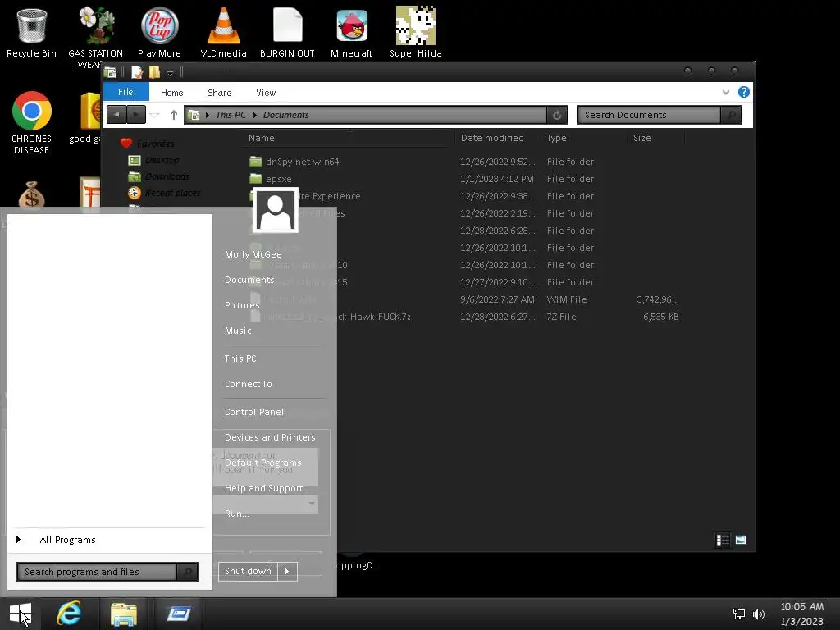Go forward in Explorer navigation
The height and width of the screenshot is (630, 840).
136,115
